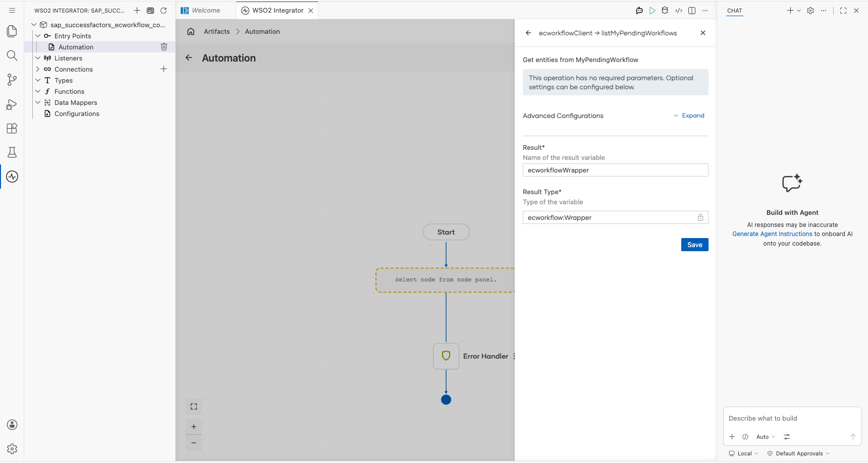This screenshot has width=868, height=463.
Task: Open the Default Approvals dropdown
Action: 798,453
